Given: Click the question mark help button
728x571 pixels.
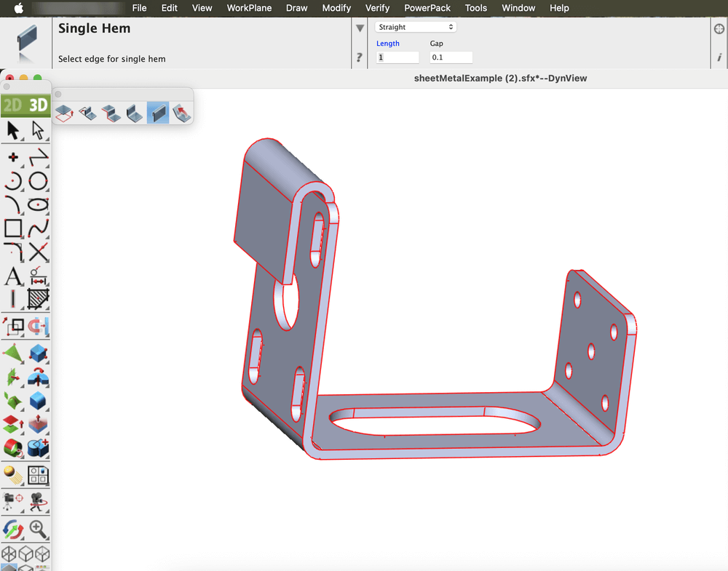Looking at the screenshot, I should (359, 57).
